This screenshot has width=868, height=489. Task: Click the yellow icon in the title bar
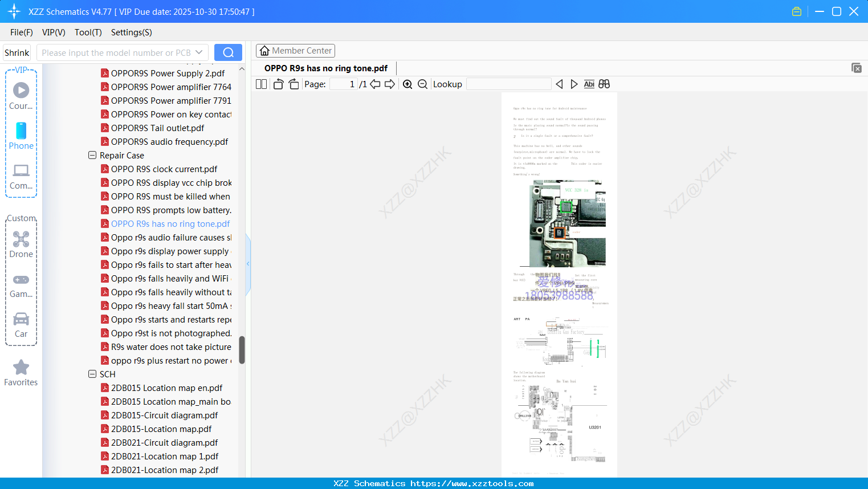click(797, 11)
